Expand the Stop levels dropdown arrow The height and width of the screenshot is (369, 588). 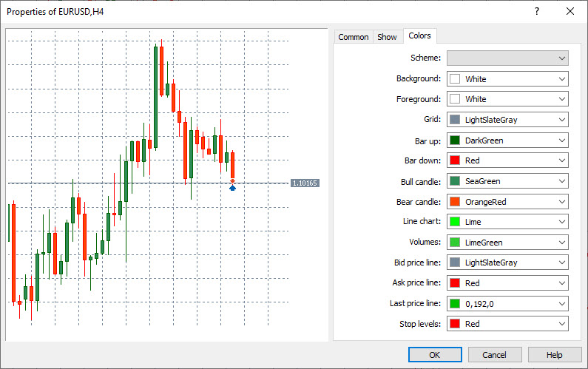tap(562, 324)
